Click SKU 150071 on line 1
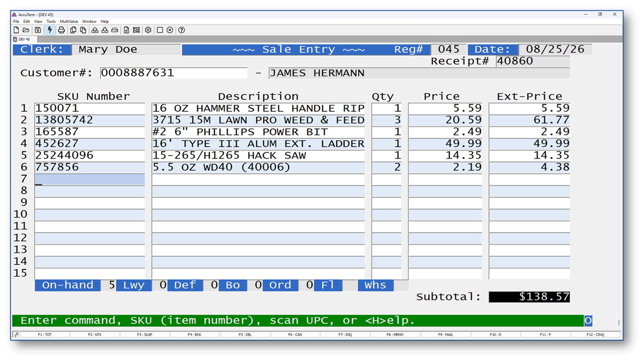 click(x=90, y=108)
